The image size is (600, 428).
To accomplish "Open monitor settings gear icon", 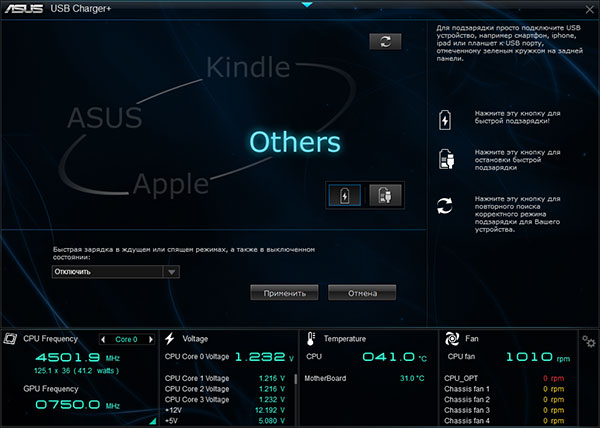I will (x=589, y=341).
